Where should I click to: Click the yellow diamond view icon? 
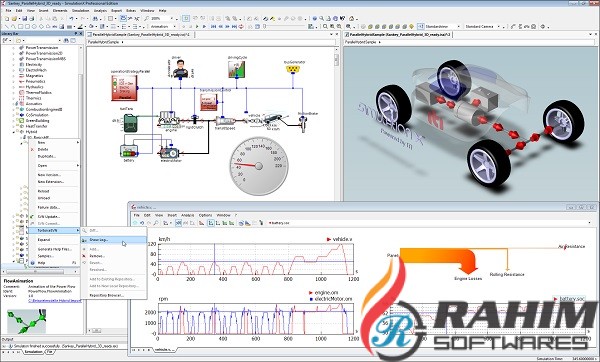(412, 26)
